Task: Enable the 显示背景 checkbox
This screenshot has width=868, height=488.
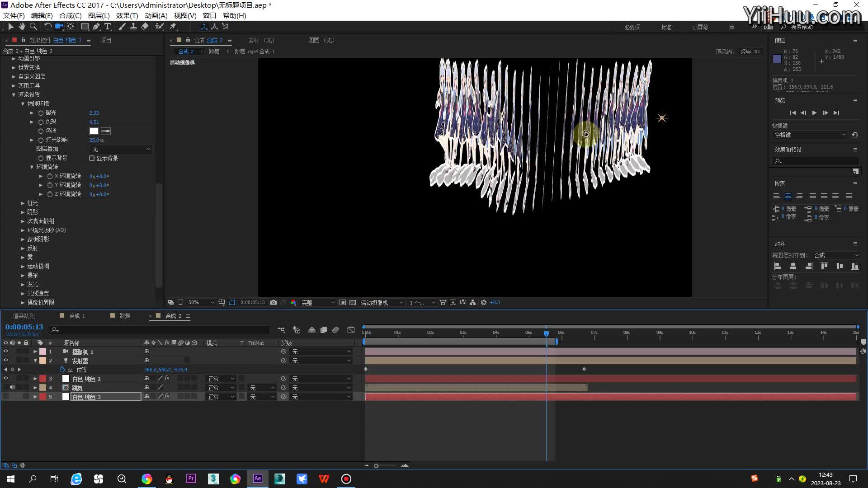Action: (x=92, y=158)
